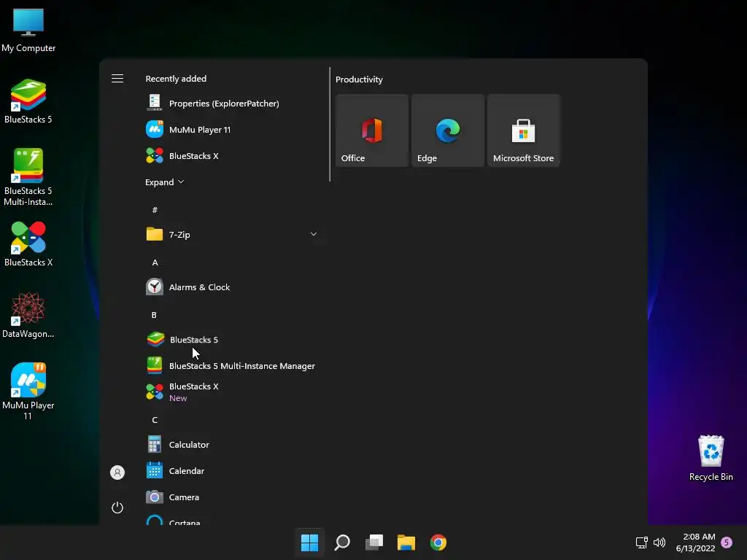Select the DataWagon desktop shortcut
This screenshot has height=560, width=747.
(28, 316)
